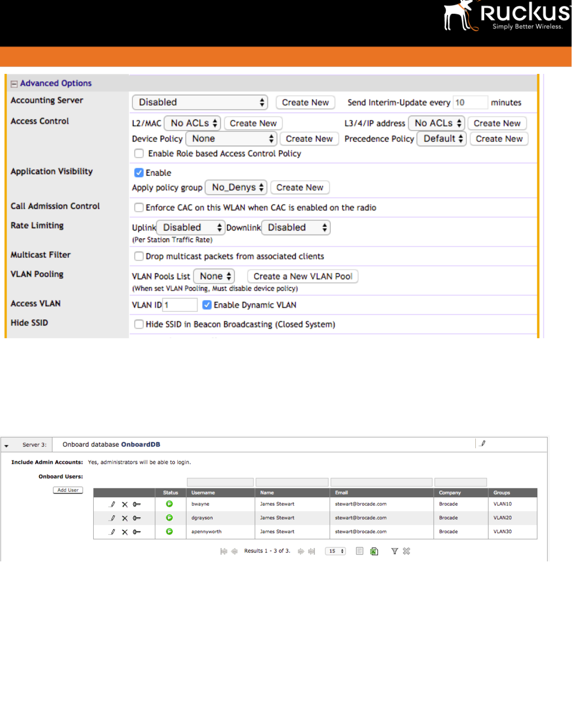572x728 pixels.
Task: Click delete X for user dgrayson
Action: coord(125,518)
